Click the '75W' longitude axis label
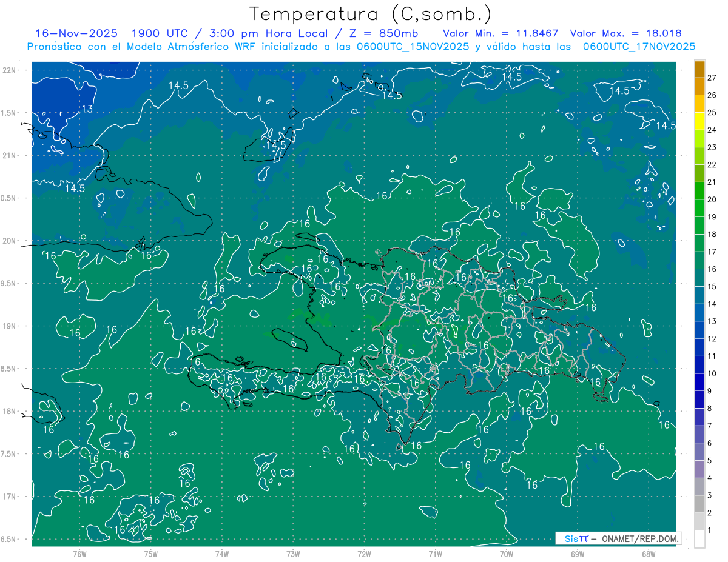This screenshot has height=562, width=728. [150, 554]
